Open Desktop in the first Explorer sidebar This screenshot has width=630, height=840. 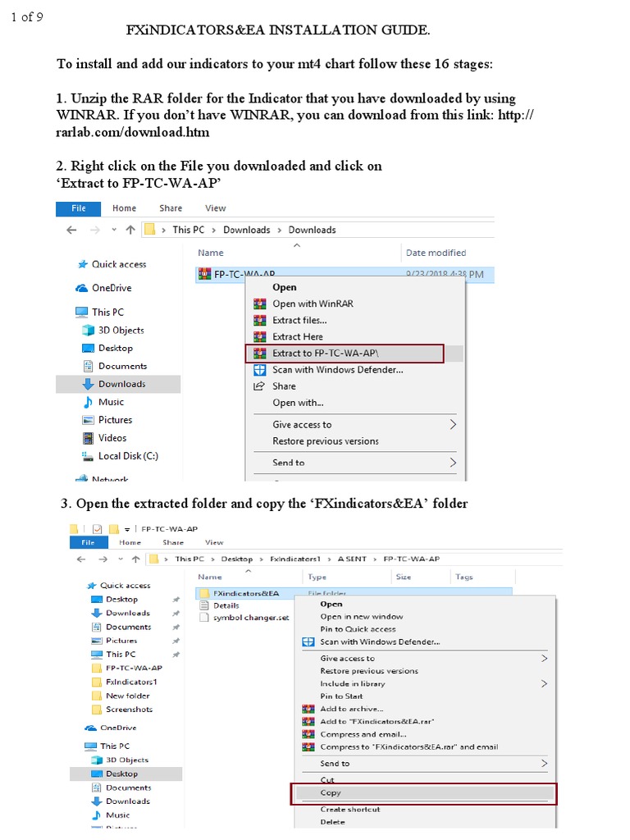pos(115,348)
